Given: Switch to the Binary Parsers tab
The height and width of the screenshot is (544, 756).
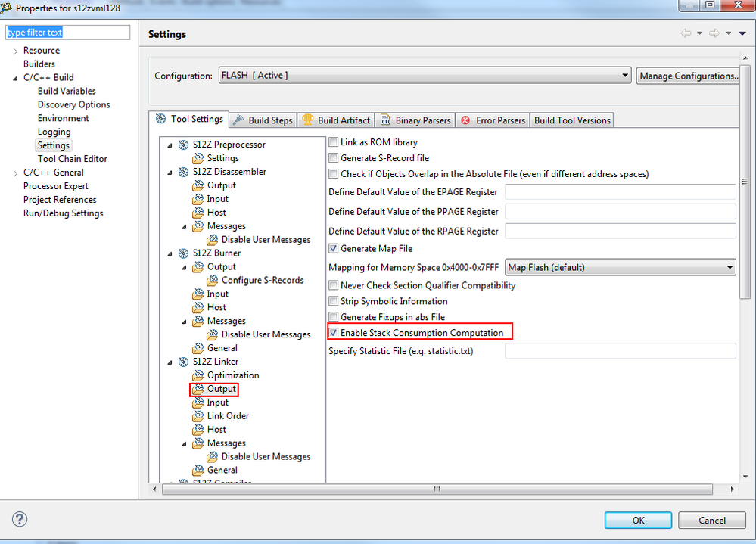Looking at the screenshot, I should point(415,120).
